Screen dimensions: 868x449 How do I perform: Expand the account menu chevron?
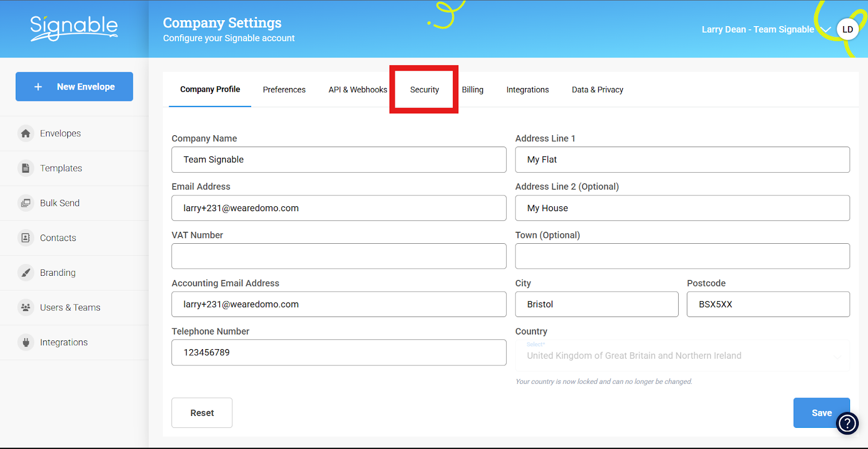(x=825, y=29)
